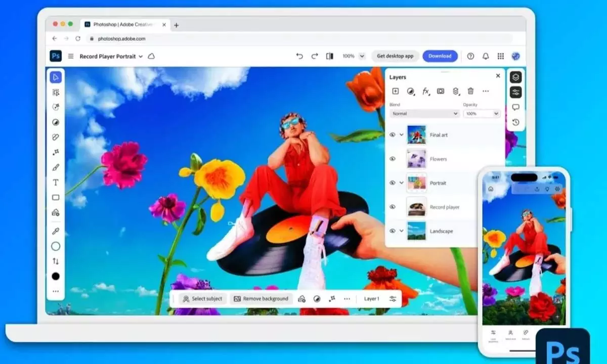The height and width of the screenshot is (364, 607).
Task: Switch to the Photoshop browser tab
Action: coord(121,24)
